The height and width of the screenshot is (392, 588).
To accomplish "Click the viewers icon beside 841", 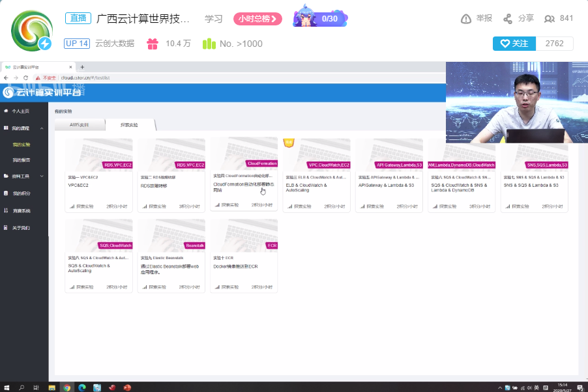I will tap(550, 19).
